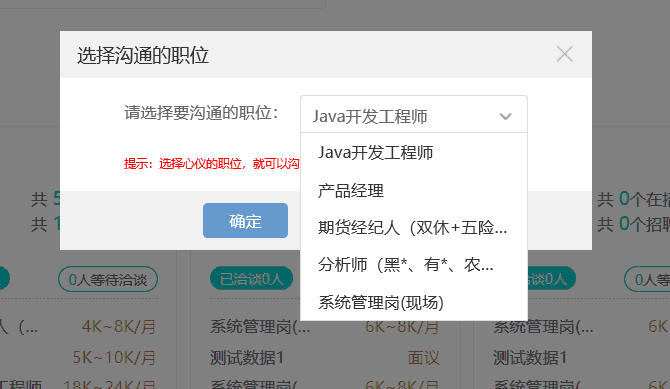
Task: Click the 4K~8K/月 salary entry
Action: pyautogui.click(x=118, y=327)
